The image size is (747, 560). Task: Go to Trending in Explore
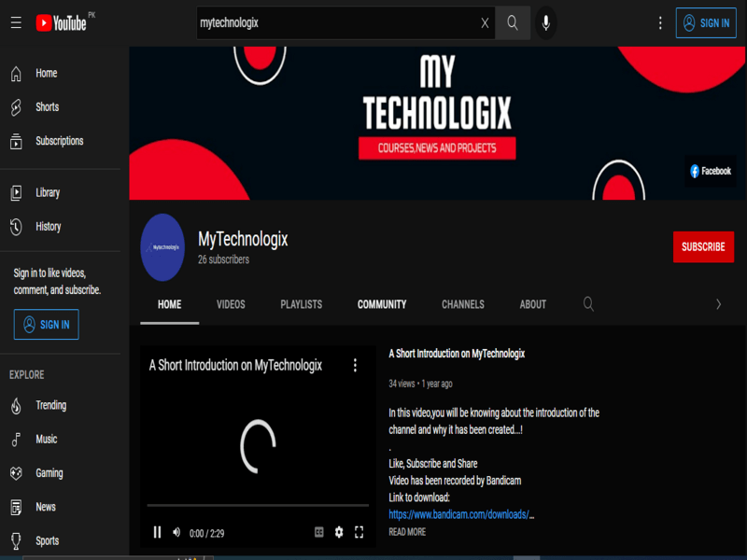click(x=50, y=405)
